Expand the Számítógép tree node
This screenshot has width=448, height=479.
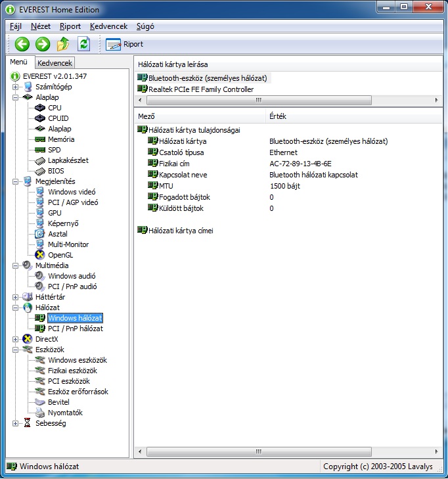(15, 87)
